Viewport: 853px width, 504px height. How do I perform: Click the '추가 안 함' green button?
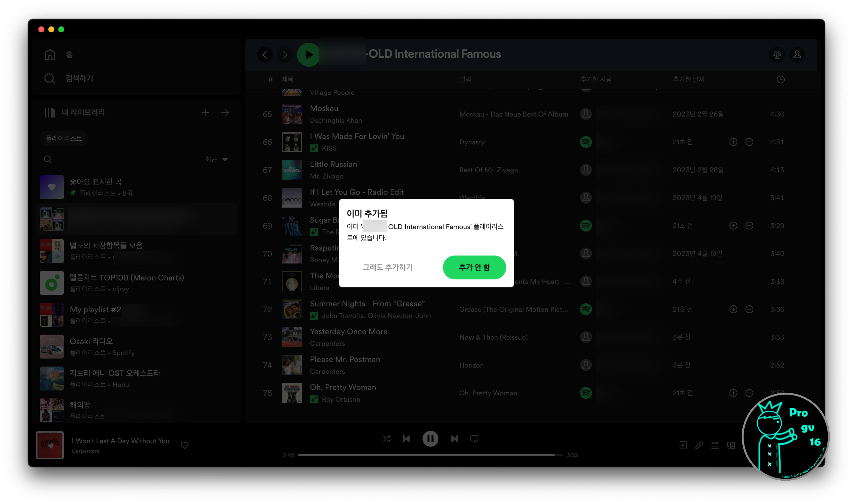(474, 267)
